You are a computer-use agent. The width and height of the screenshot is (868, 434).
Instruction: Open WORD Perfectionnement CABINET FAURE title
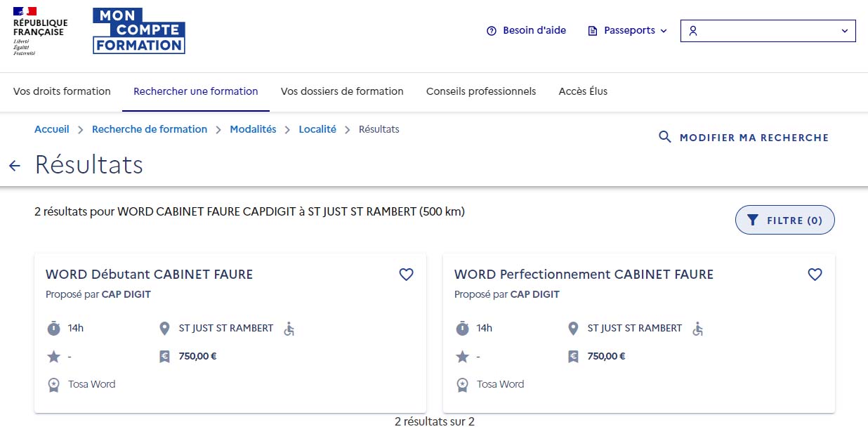coord(584,275)
